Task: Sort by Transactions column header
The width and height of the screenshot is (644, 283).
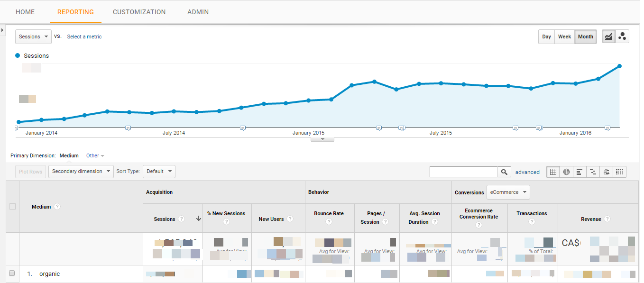Action: tap(532, 213)
